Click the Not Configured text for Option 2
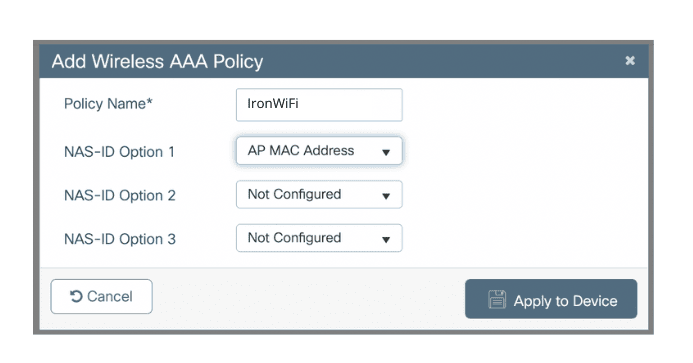693x363 pixels. [x=294, y=194]
